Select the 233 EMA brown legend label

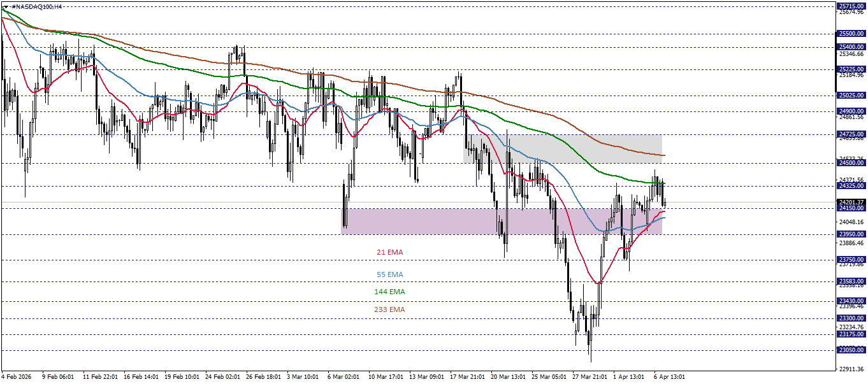(x=389, y=309)
